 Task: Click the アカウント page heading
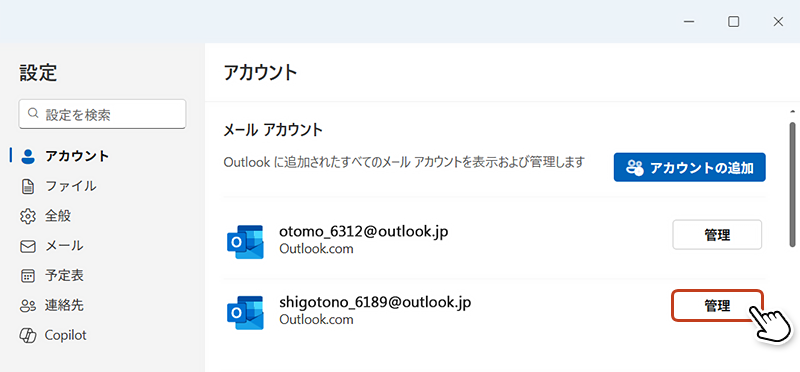coord(260,72)
